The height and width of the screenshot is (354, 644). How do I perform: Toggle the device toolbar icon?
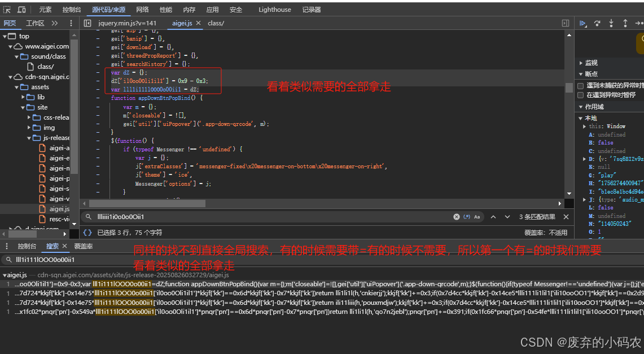tap(21, 10)
